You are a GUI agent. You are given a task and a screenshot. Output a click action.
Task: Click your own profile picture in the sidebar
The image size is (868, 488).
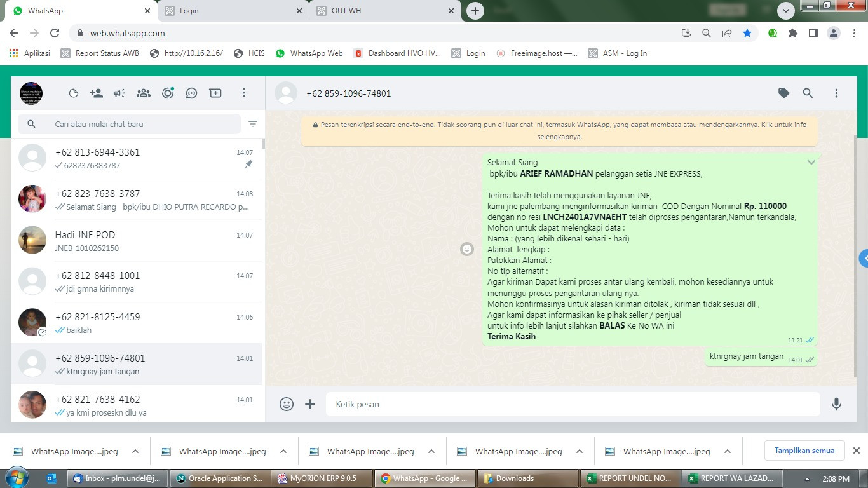tap(31, 93)
